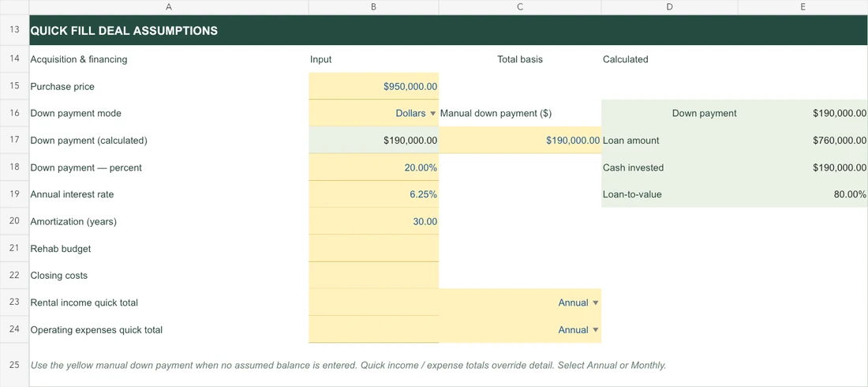Select the empty Closing costs input cell

[374, 276]
